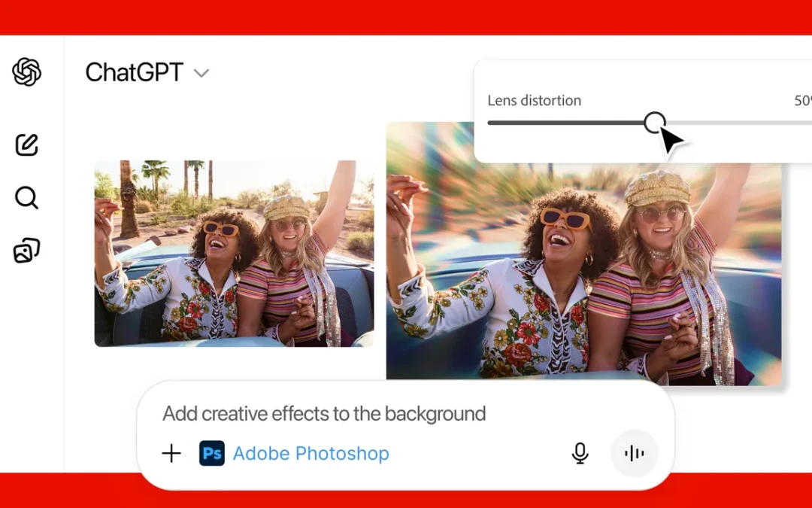The width and height of the screenshot is (812, 508).
Task: Click the plus icon to attach files
Action: [x=171, y=453]
